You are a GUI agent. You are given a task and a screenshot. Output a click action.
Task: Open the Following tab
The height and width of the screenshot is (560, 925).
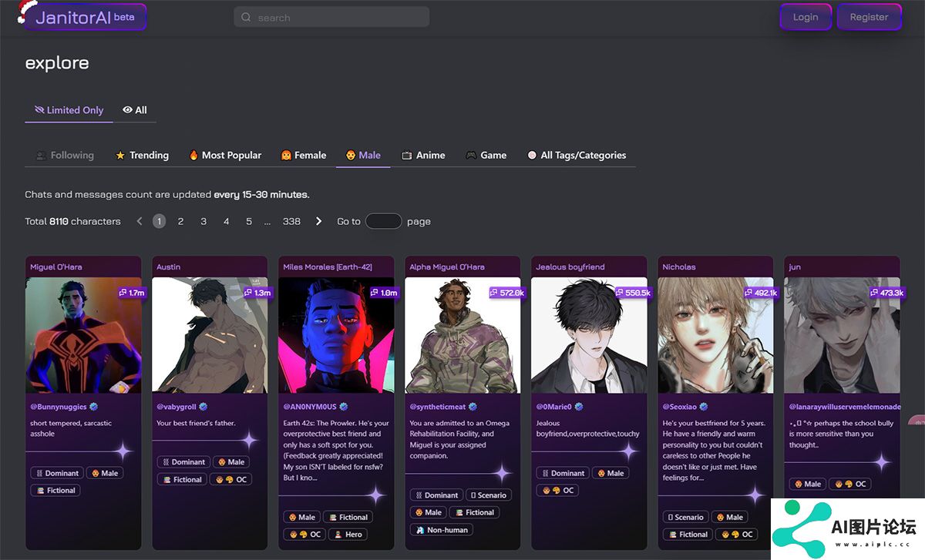pos(65,155)
